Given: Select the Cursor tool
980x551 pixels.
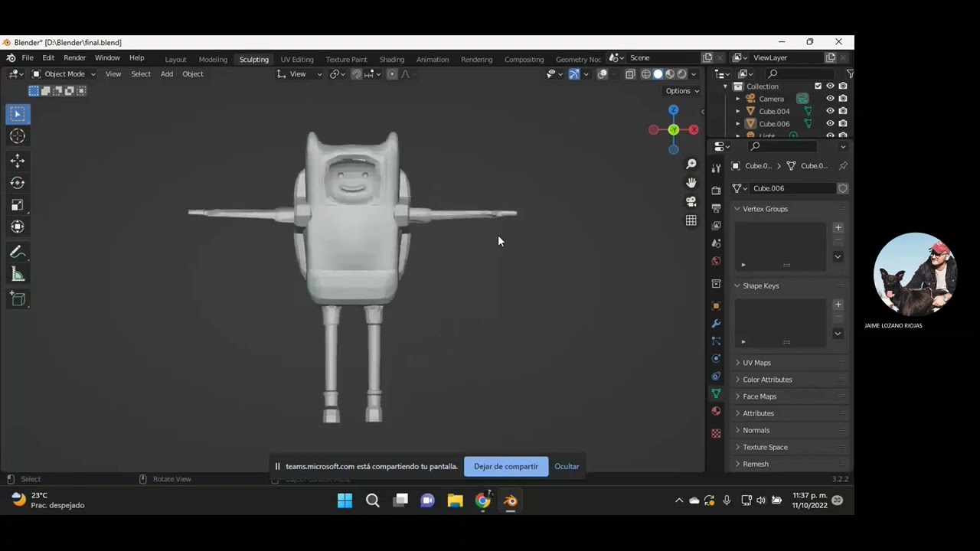Looking at the screenshot, I should click(18, 136).
